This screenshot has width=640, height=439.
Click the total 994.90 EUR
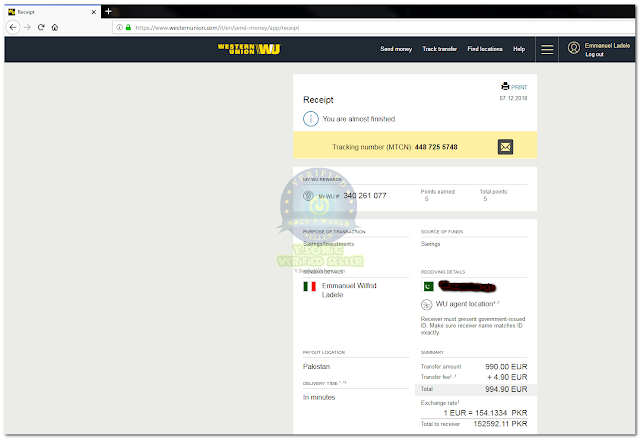[x=506, y=389]
